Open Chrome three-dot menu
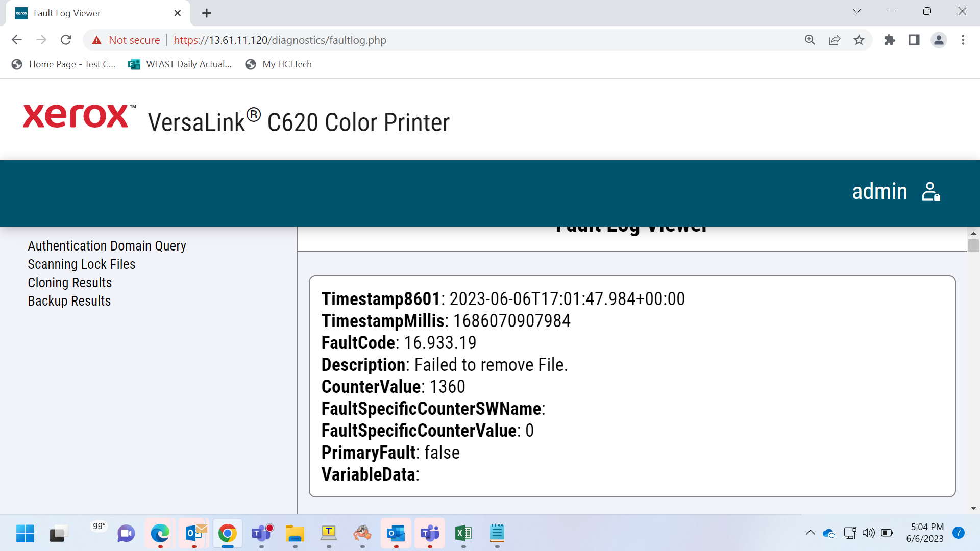Viewport: 980px width, 551px height. pos(963,40)
